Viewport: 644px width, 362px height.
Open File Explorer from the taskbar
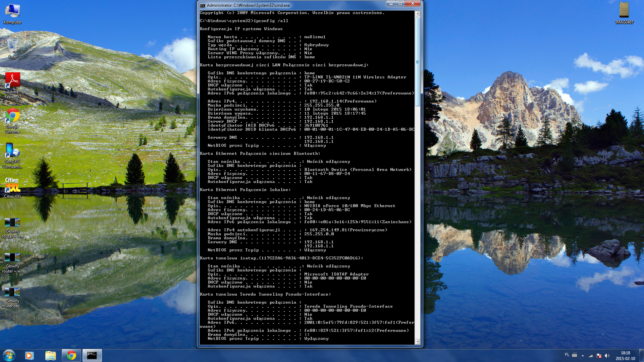pos(50,355)
